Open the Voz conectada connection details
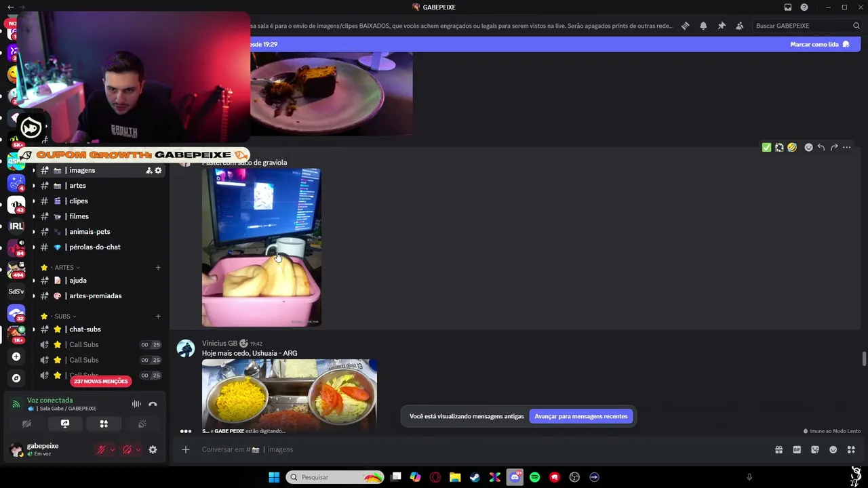 coord(50,401)
